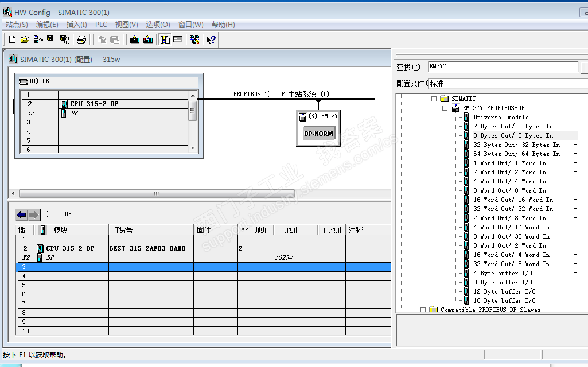The height and width of the screenshot is (367, 588).
Task: Click rack list scroll down arrow
Action: (193, 148)
